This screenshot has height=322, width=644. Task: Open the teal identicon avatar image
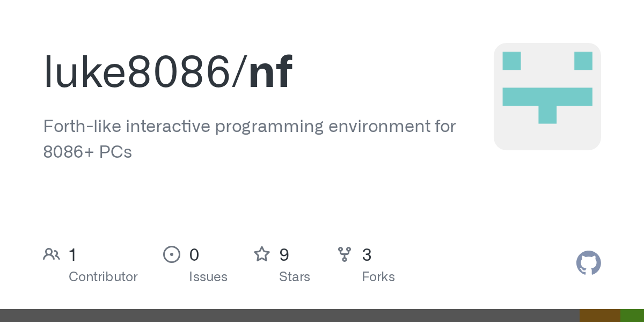pyautogui.click(x=547, y=97)
